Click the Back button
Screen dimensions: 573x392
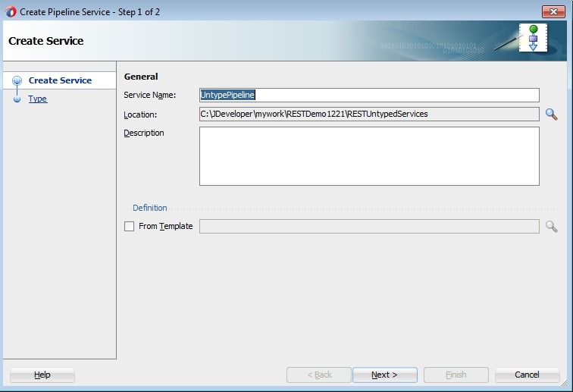(x=319, y=375)
